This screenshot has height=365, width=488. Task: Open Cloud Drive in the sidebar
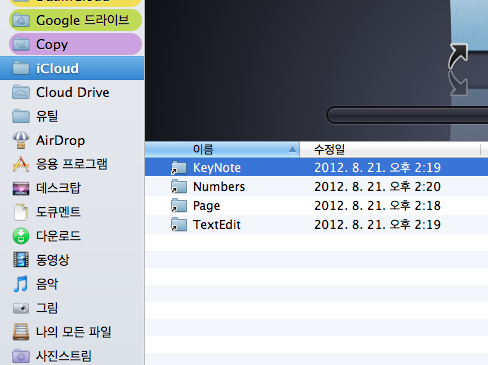[72, 92]
